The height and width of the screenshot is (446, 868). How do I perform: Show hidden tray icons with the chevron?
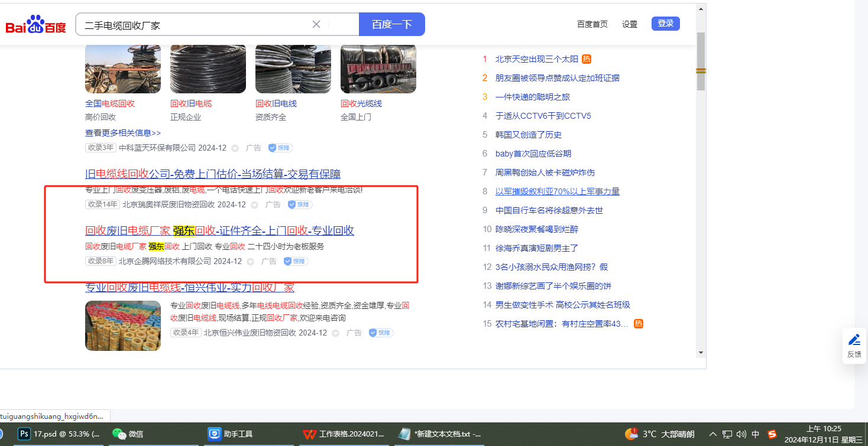click(713, 434)
